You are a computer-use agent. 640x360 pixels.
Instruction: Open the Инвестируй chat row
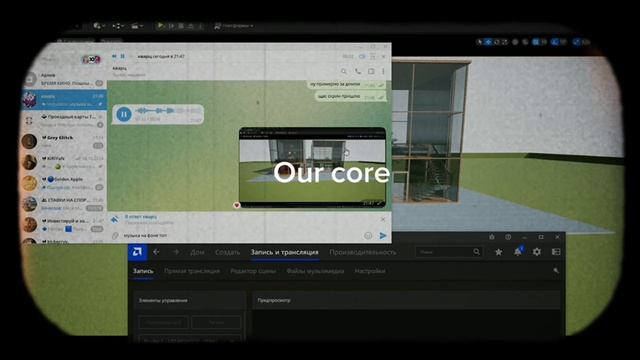[x=64, y=225]
